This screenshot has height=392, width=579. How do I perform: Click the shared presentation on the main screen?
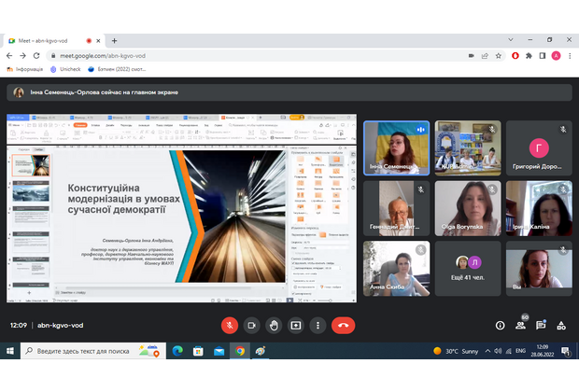pos(182,209)
